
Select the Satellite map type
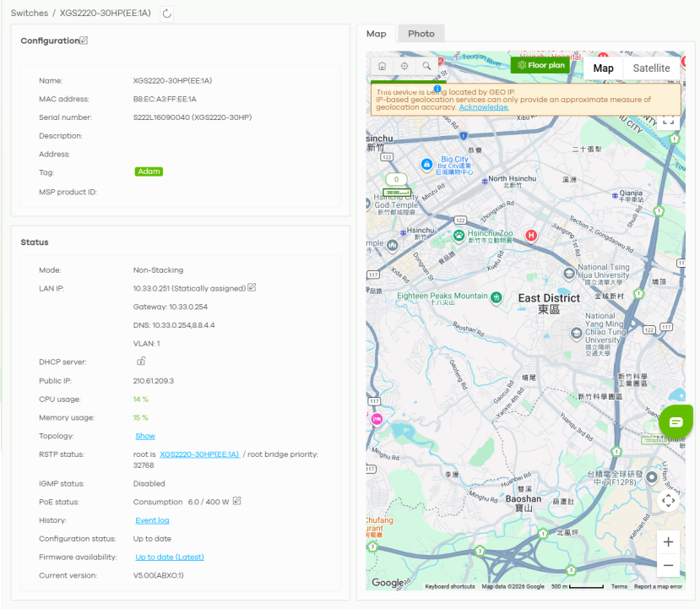tap(651, 68)
